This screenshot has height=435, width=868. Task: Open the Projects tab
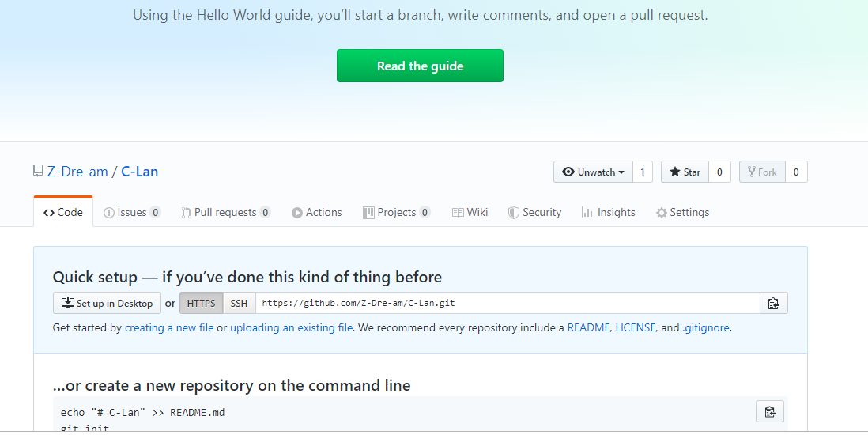click(396, 212)
